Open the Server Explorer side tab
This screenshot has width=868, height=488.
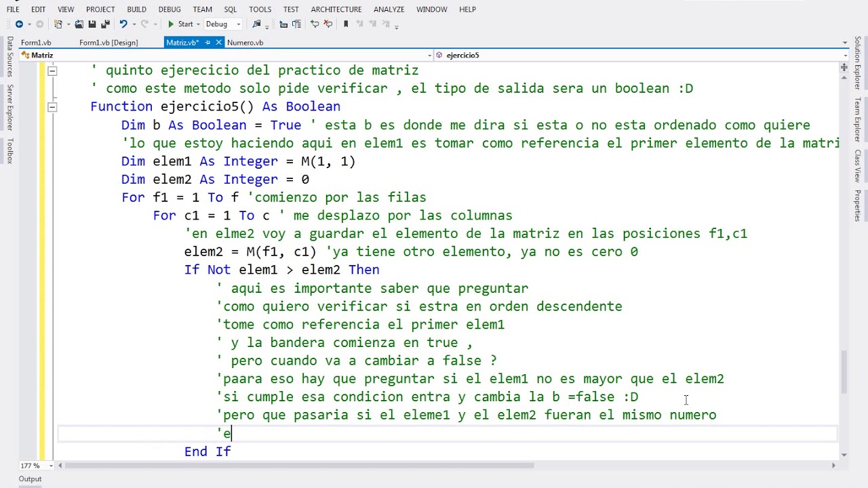(9, 107)
